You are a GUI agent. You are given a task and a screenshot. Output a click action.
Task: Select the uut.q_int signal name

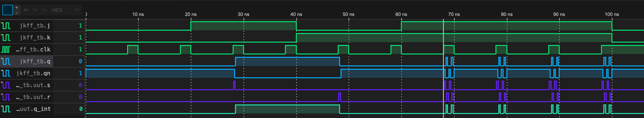point(34,109)
